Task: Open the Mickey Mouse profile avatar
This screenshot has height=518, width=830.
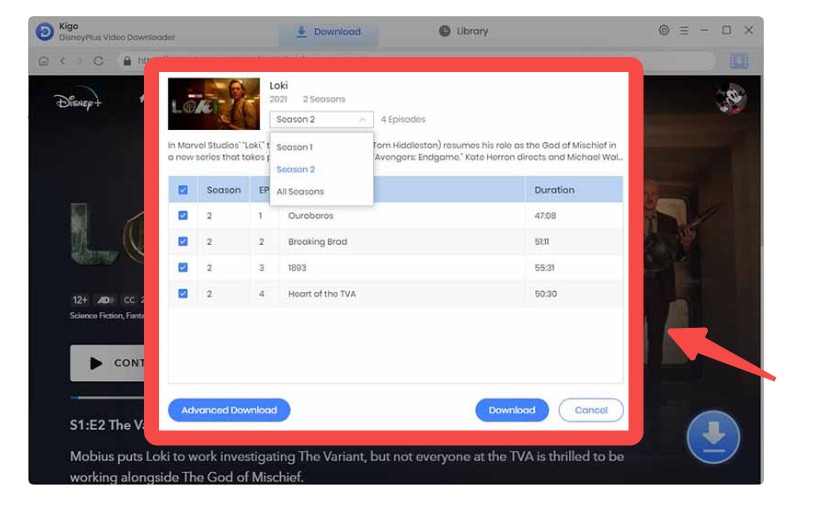Action: pyautogui.click(x=731, y=98)
